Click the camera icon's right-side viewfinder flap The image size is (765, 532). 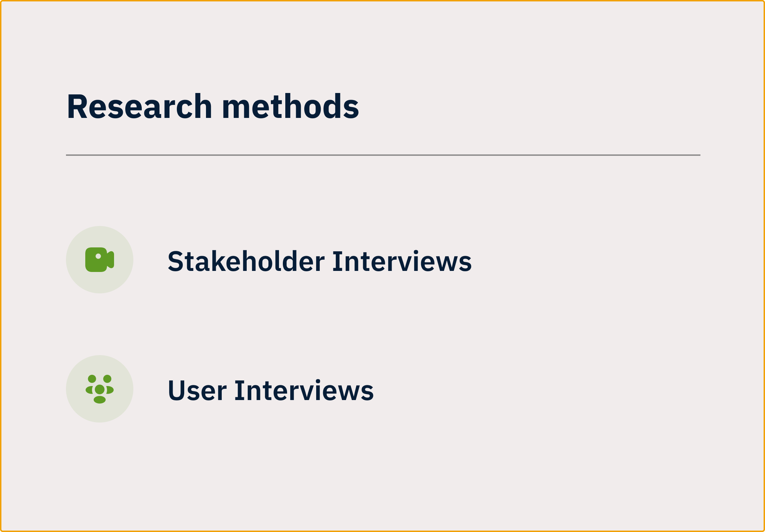click(111, 260)
